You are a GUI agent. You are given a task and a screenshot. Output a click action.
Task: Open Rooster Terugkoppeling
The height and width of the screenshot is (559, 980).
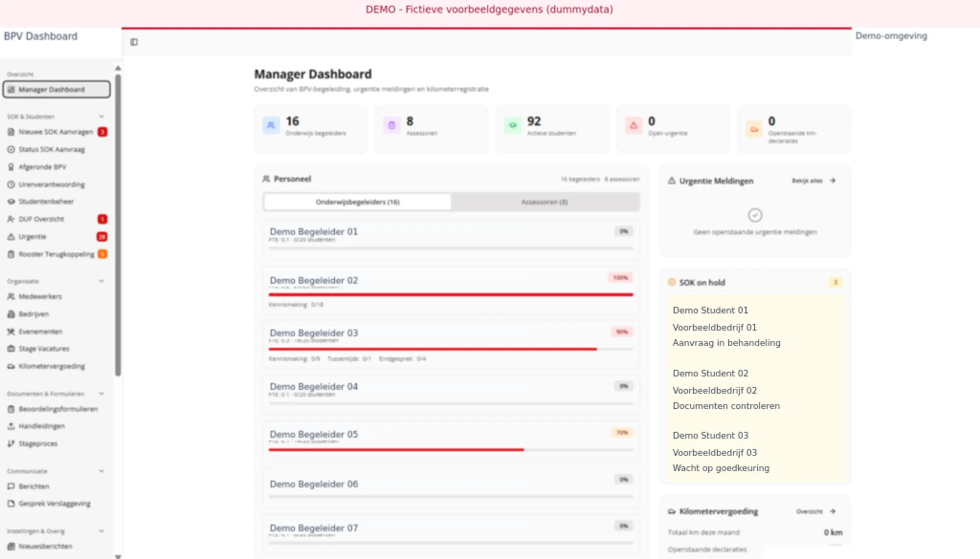pos(57,254)
